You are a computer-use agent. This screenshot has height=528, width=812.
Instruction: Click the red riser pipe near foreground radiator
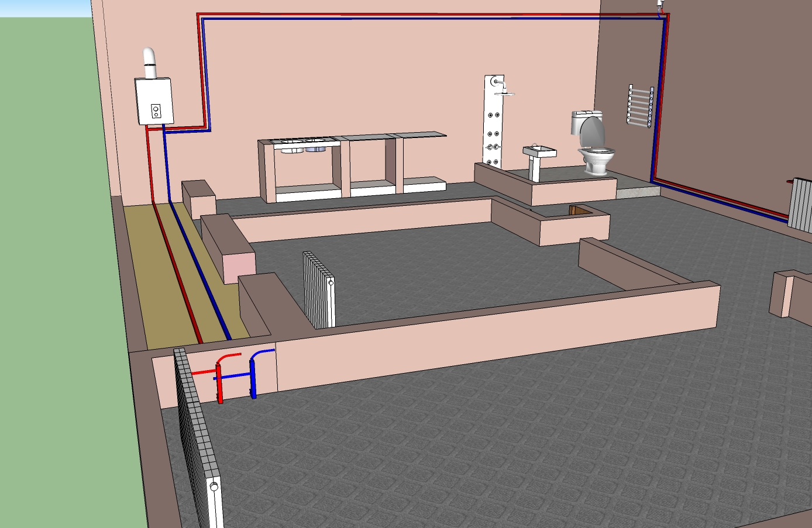click(220, 385)
